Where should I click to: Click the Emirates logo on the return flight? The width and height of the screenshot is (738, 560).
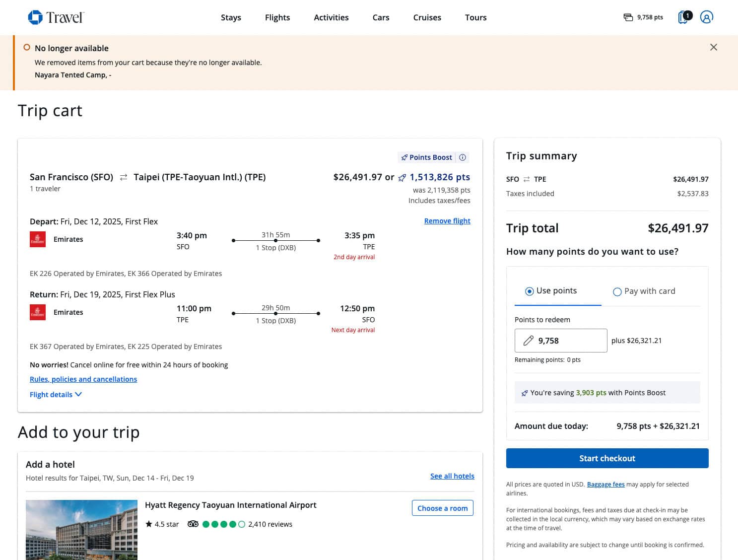pos(38,312)
